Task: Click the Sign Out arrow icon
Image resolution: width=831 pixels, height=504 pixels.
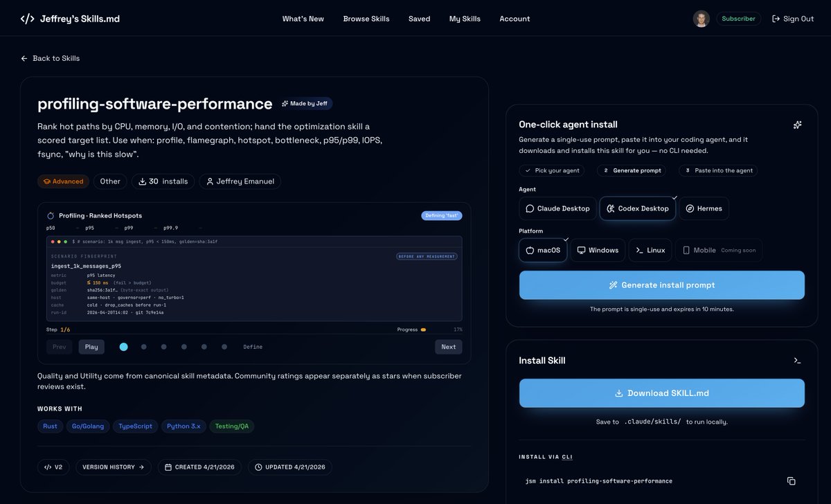Action: coord(776,19)
